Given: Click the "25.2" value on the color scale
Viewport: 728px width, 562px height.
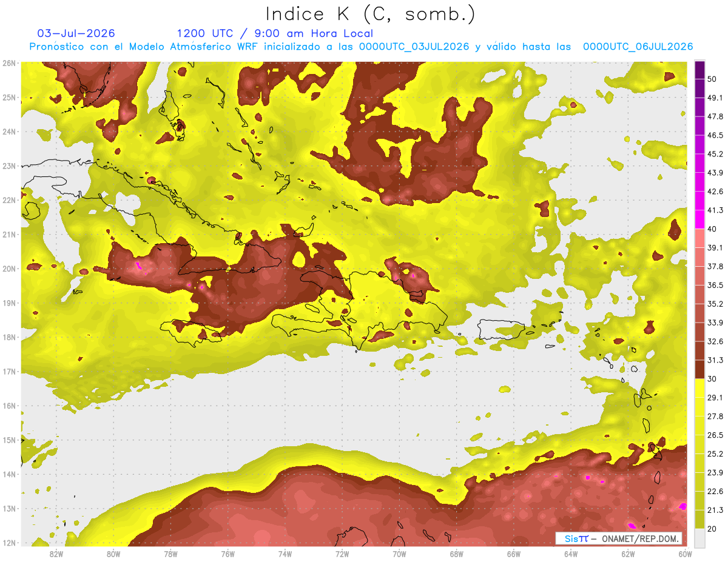Looking at the screenshot, I should pos(715,454).
